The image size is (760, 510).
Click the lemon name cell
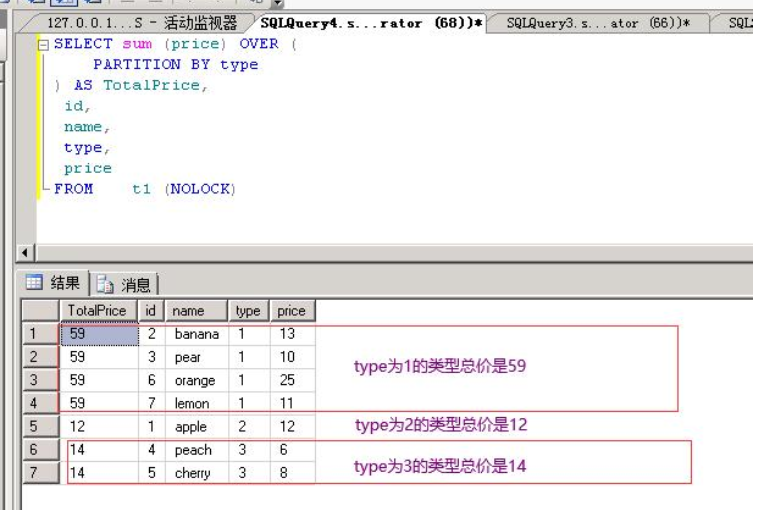click(x=196, y=403)
